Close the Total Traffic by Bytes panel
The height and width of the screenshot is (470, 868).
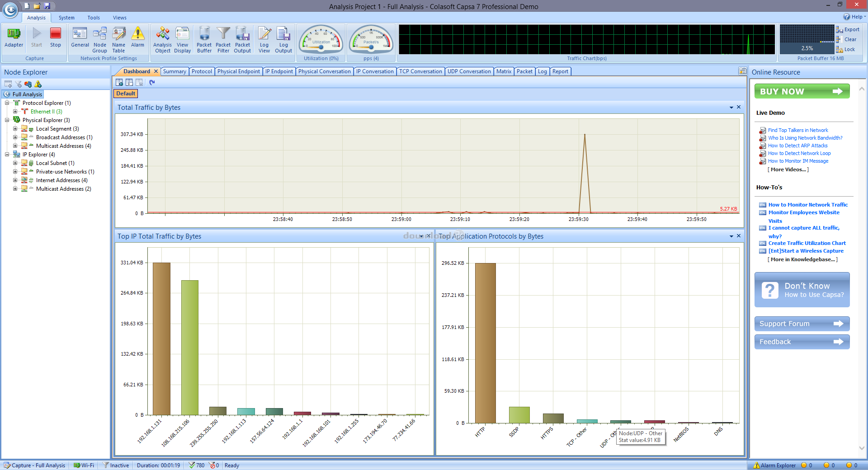point(739,107)
